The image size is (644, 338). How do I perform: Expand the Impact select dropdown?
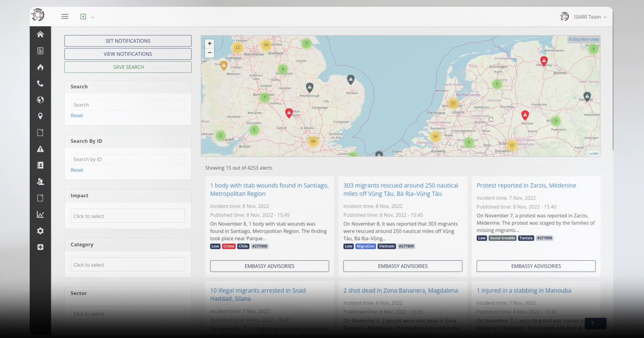(128, 216)
